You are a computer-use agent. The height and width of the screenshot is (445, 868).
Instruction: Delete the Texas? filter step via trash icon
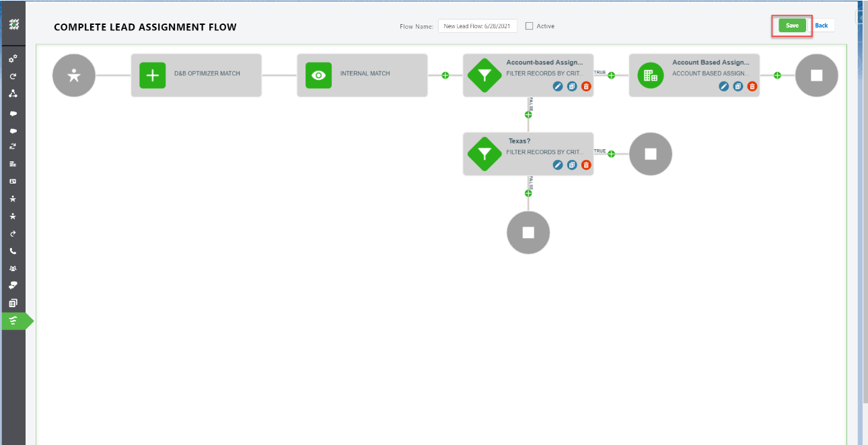tap(585, 165)
